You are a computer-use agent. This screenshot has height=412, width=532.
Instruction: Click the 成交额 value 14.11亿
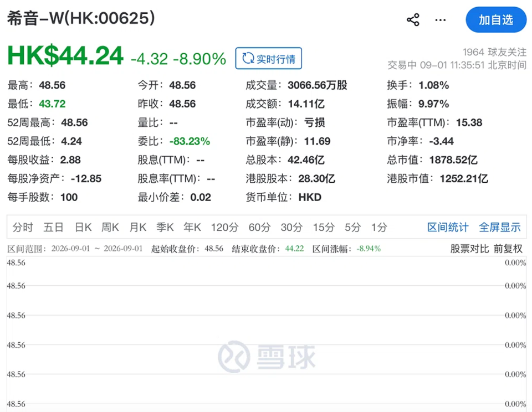pyautogui.click(x=306, y=104)
